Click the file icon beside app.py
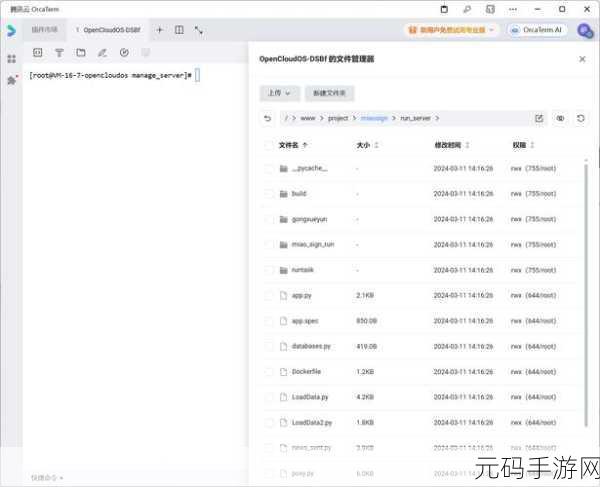Image resolution: width=600 pixels, height=487 pixels. 284,295
